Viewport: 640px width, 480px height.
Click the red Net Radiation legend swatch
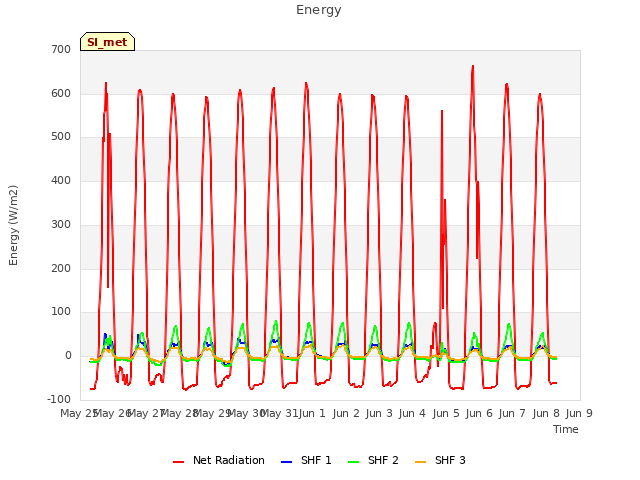pyautogui.click(x=179, y=461)
